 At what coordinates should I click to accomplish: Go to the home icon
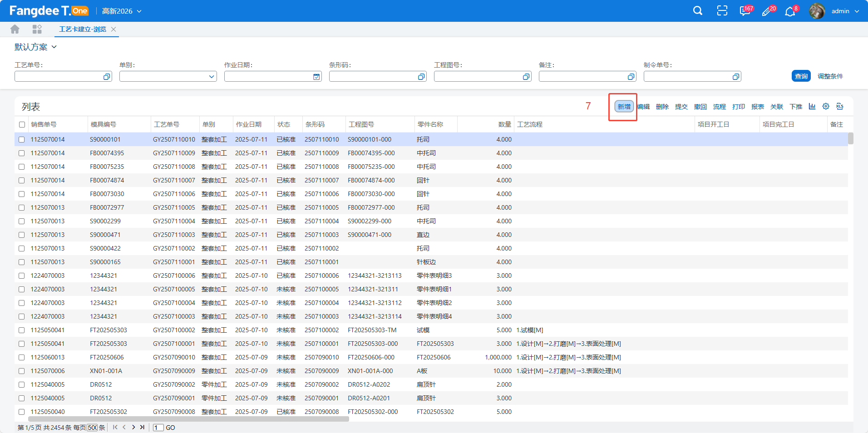[x=15, y=30]
